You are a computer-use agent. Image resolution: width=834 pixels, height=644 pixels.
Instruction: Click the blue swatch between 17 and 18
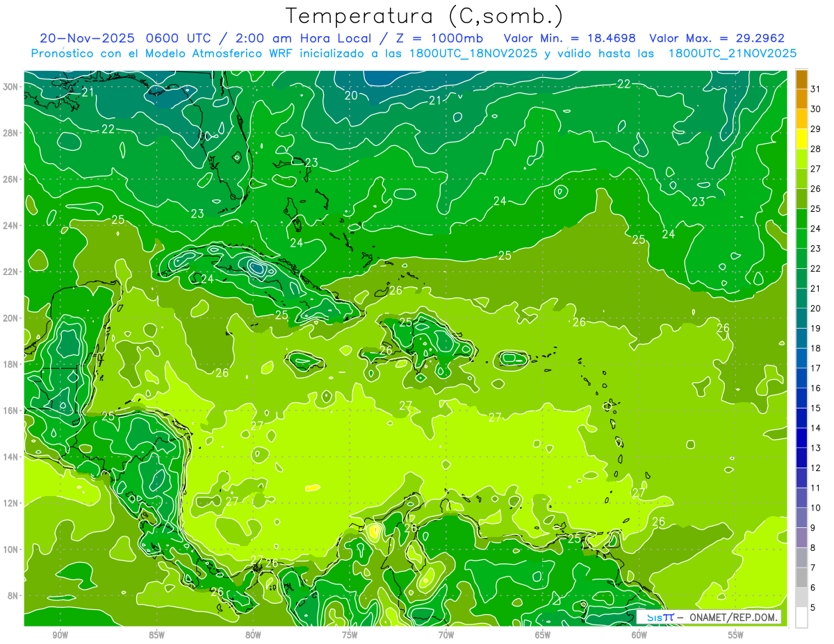click(x=801, y=358)
